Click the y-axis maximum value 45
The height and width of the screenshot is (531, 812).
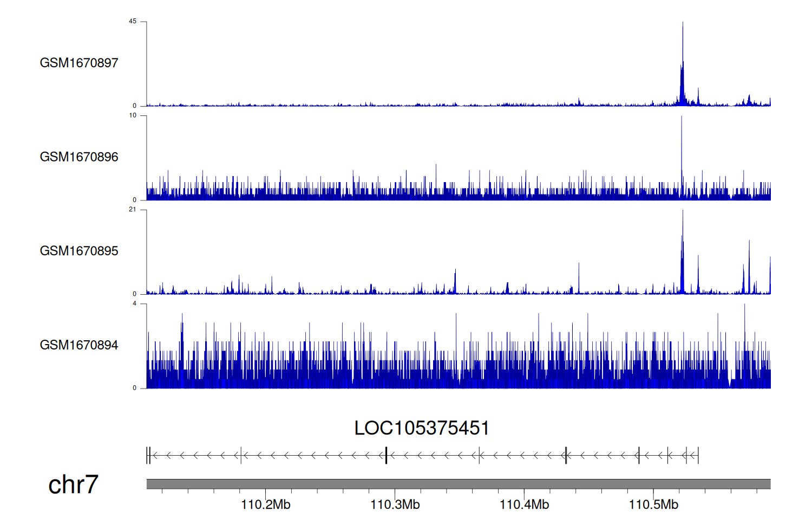click(x=133, y=22)
